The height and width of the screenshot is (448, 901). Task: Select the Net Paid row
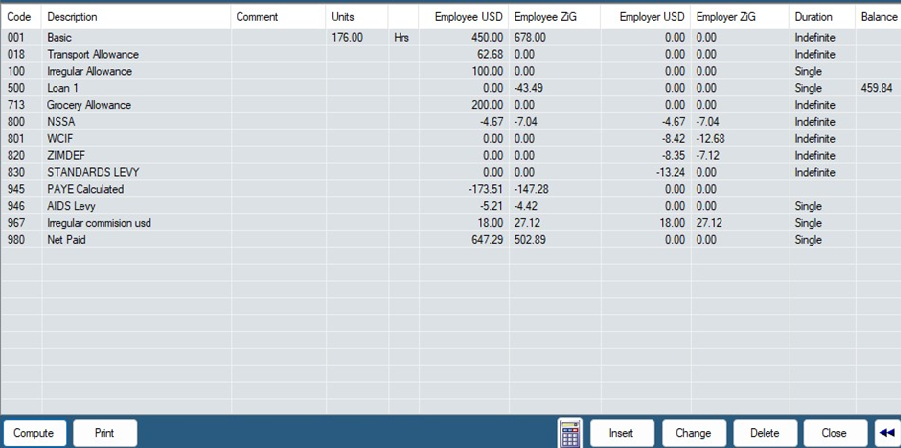(450, 240)
